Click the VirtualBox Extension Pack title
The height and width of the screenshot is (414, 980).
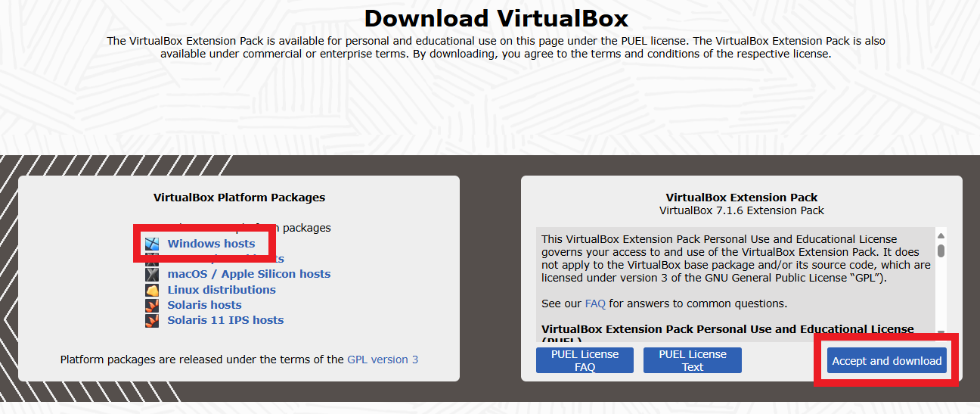pyautogui.click(x=742, y=198)
